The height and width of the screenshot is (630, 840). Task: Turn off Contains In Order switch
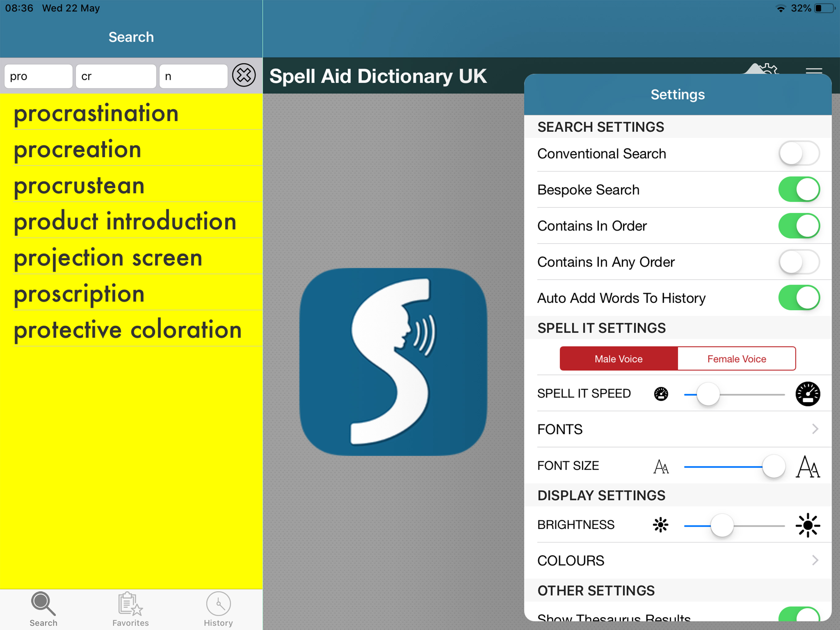(x=799, y=226)
